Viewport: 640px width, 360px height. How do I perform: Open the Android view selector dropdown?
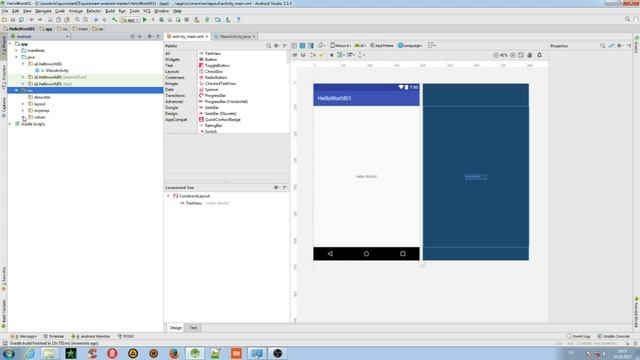pos(40,36)
